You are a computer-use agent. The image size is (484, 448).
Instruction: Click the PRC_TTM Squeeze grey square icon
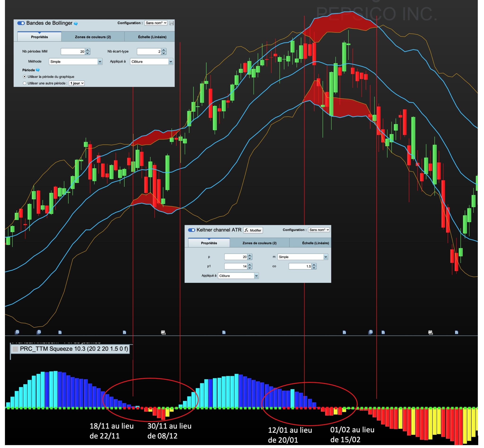pos(15,349)
